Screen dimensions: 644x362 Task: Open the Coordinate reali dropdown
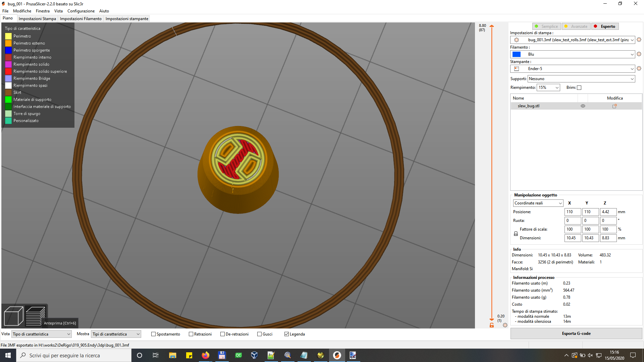(x=538, y=203)
